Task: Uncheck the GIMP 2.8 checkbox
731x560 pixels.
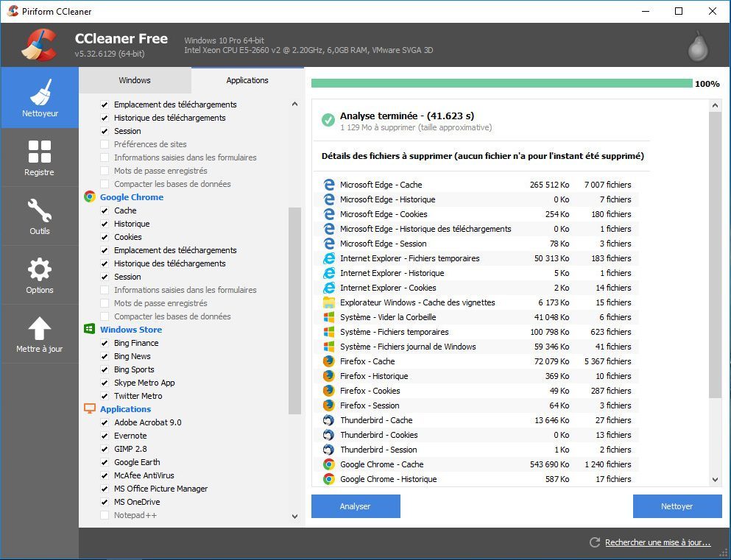Action: click(x=105, y=449)
